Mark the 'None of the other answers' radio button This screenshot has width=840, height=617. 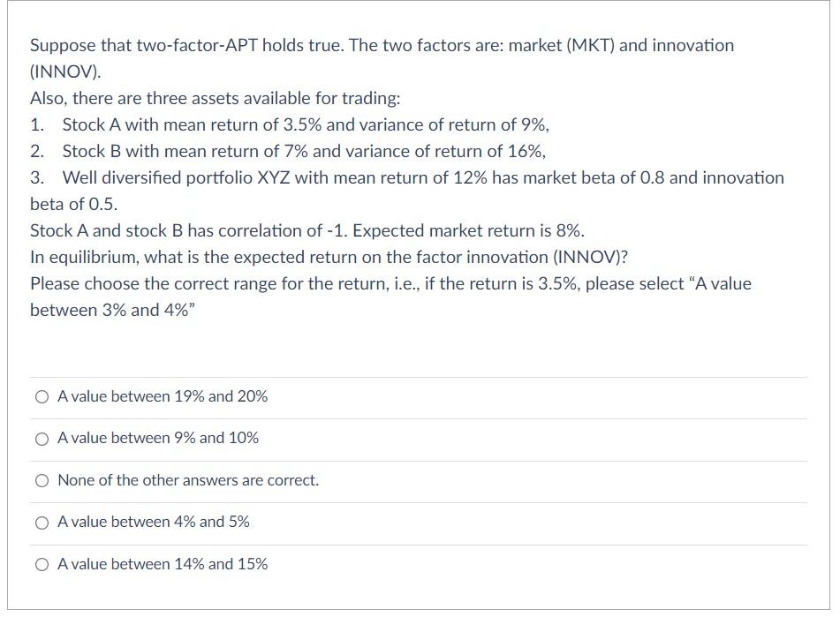(42, 481)
